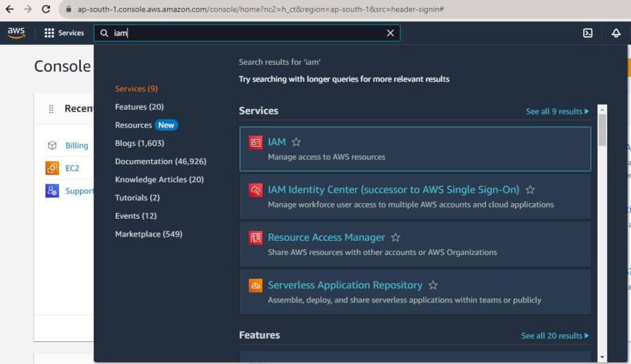The height and width of the screenshot is (364, 631).
Task: Select the Services (9) filter
Action: point(136,89)
